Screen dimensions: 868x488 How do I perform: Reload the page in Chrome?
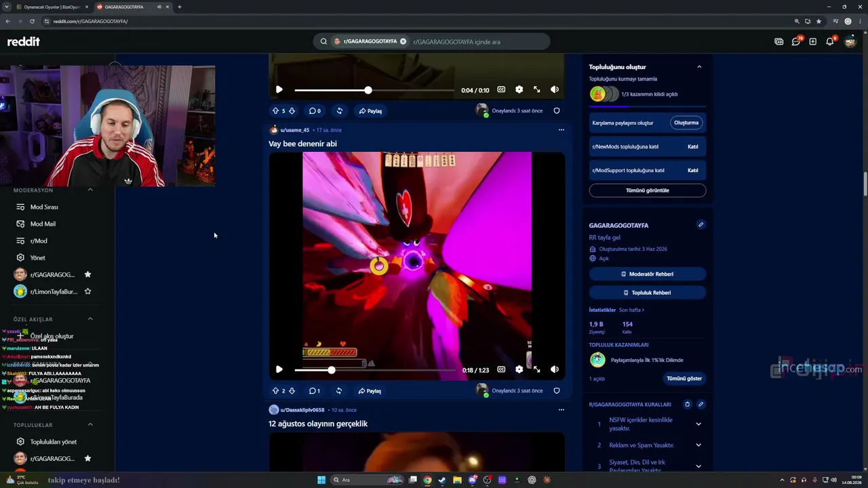click(32, 21)
